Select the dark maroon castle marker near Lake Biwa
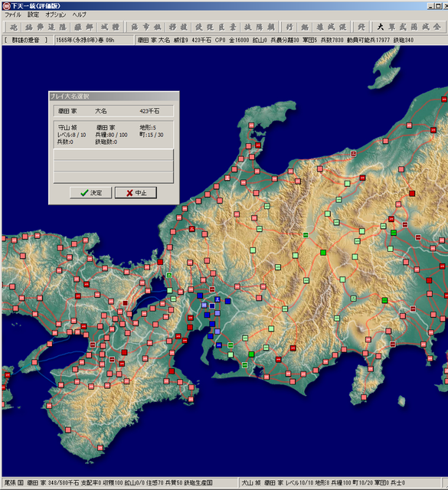 [x=126, y=303]
